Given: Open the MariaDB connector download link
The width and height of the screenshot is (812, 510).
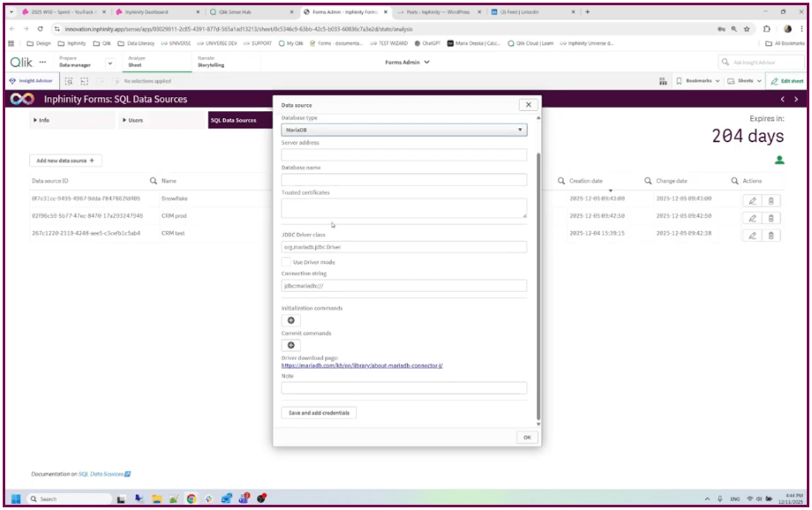Looking at the screenshot, I should 362,365.
